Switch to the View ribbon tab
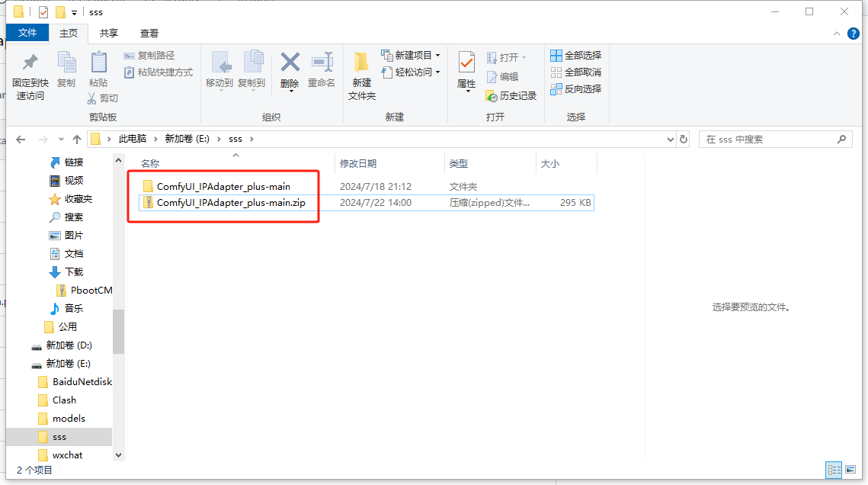 149,34
